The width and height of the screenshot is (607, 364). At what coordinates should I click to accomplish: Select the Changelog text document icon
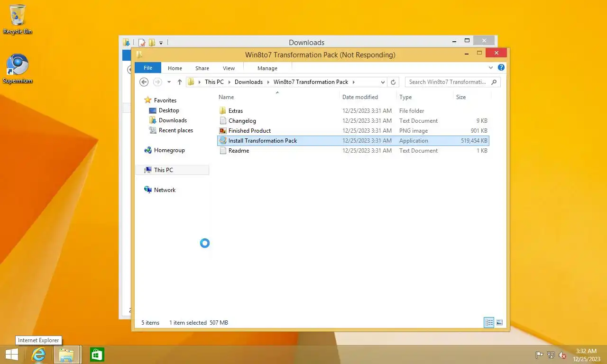[223, 120]
